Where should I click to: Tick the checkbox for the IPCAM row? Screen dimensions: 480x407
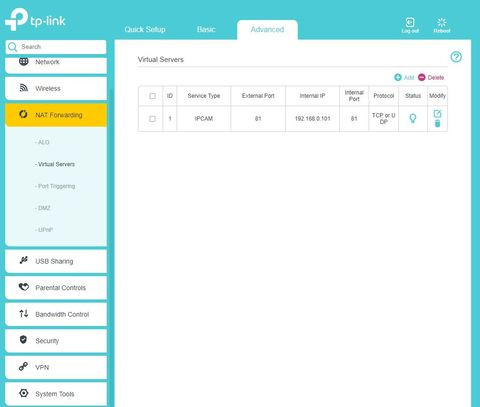(152, 119)
